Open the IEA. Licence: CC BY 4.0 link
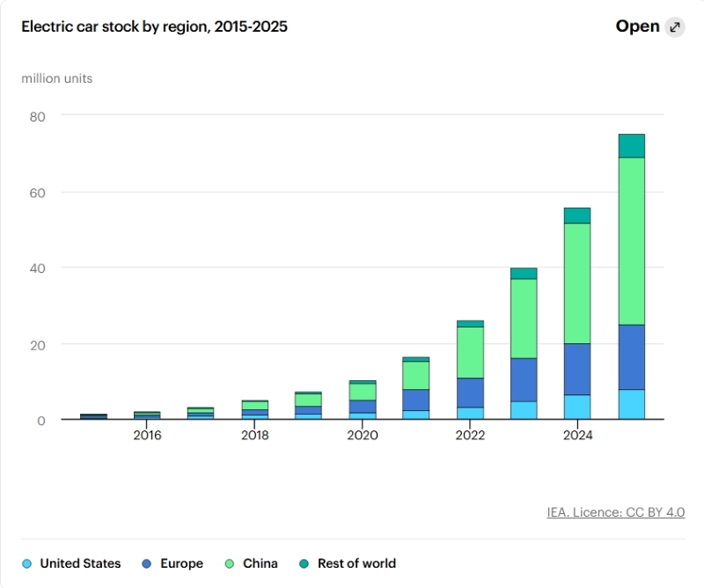This screenshot has height=588, width=704. [615, 512]
